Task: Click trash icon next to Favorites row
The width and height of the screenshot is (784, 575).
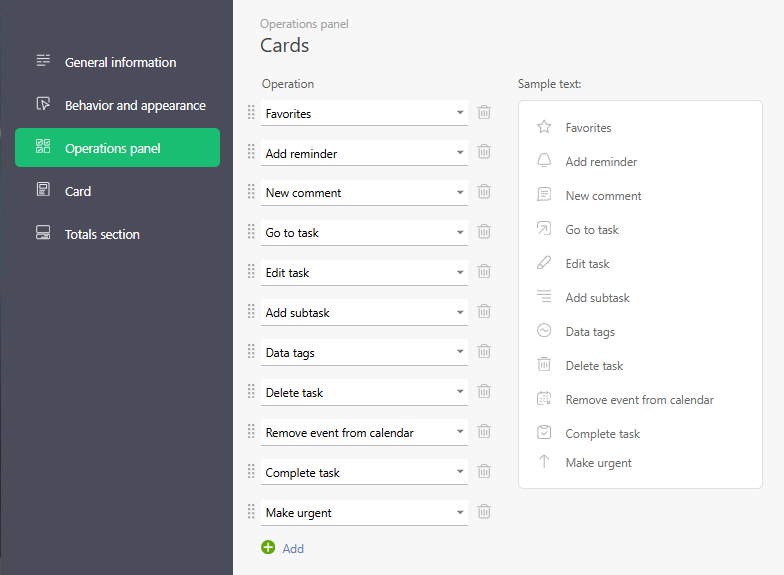Action: pyautogui.click(x=484, y=113)
